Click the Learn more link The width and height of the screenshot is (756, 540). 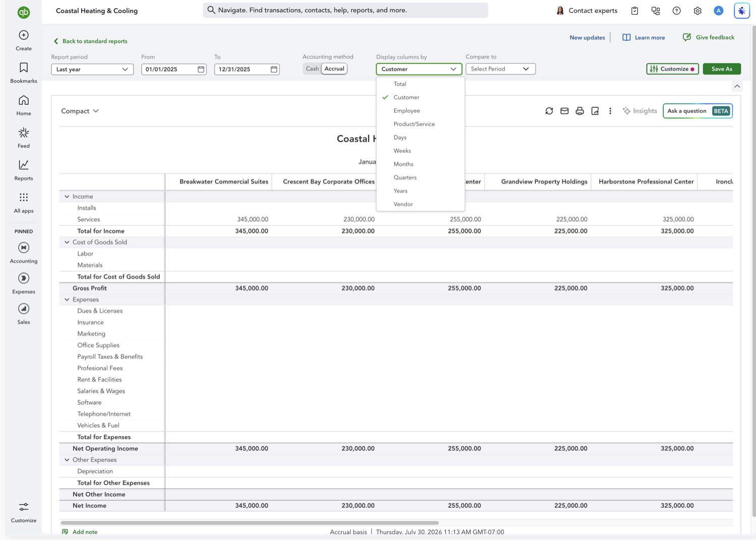[644, 38]
